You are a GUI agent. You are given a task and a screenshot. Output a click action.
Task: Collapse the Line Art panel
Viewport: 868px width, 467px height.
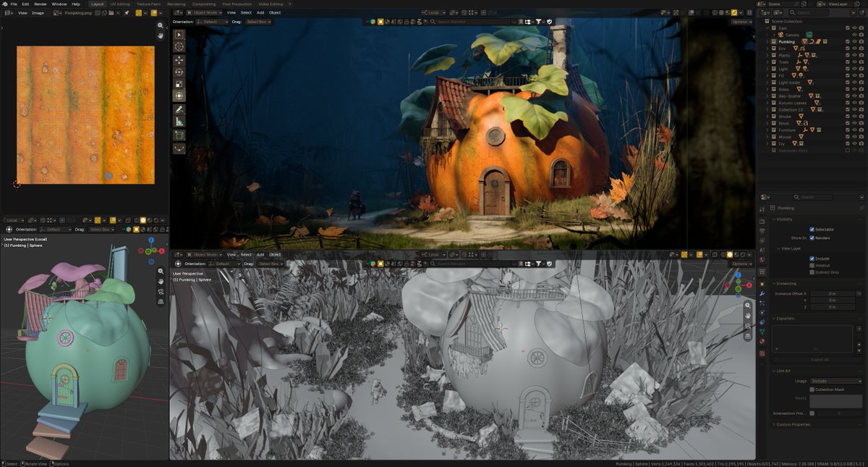tap(773, 371)
